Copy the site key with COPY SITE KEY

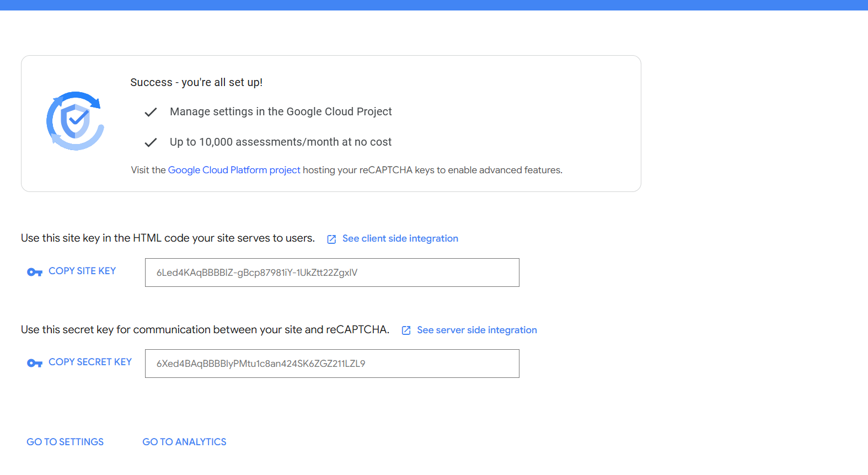[x=82, y=271]
